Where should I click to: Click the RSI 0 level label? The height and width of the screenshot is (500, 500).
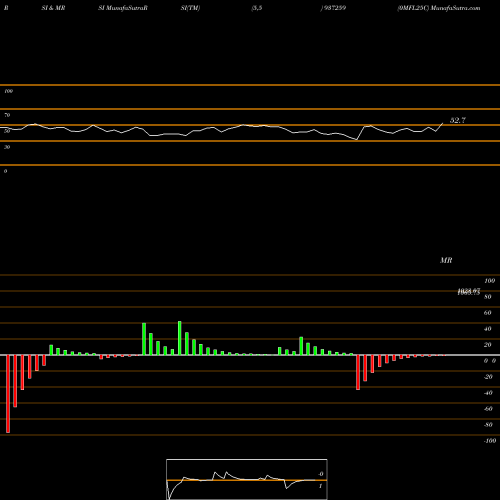5,171
